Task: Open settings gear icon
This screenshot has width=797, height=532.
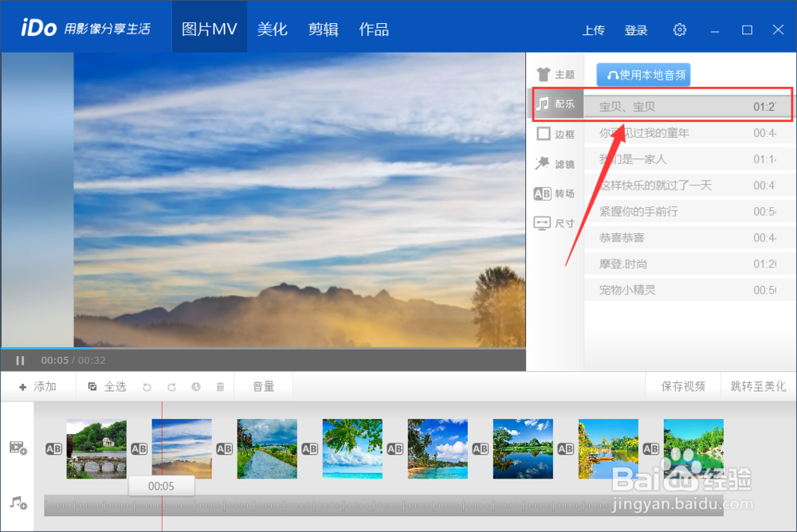Action: [680, 30]
